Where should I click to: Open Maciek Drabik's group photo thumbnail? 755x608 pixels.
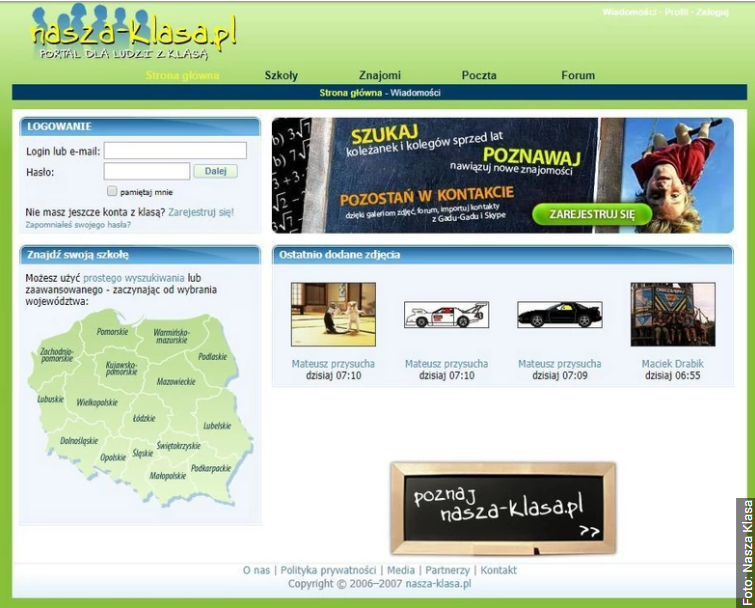point(672,314)
